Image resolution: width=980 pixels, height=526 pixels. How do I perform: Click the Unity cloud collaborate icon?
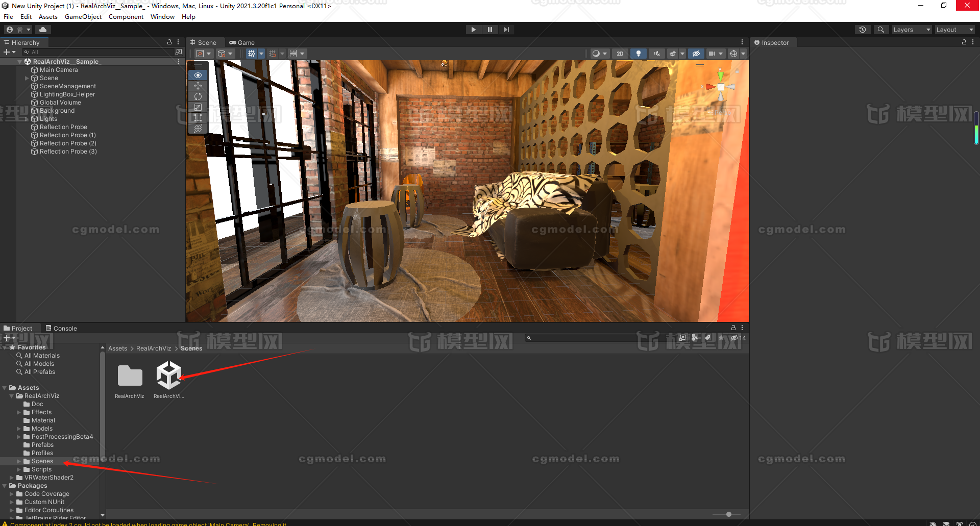pyautogui.click(x=43, y=29)
